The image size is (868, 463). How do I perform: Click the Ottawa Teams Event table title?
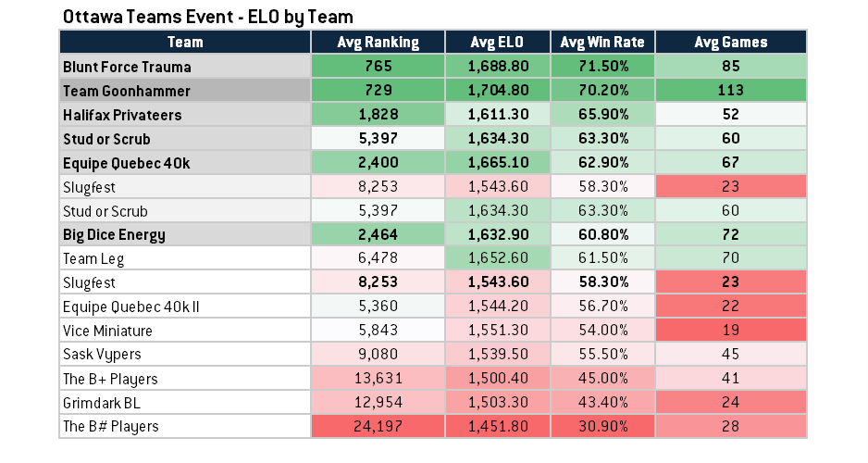[207, 17]
